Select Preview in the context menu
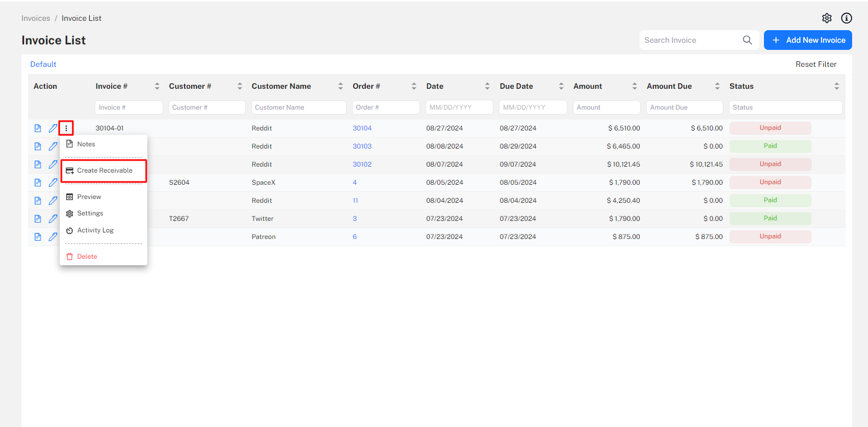The height and width of the screenshot is (427, 868). 104,197
